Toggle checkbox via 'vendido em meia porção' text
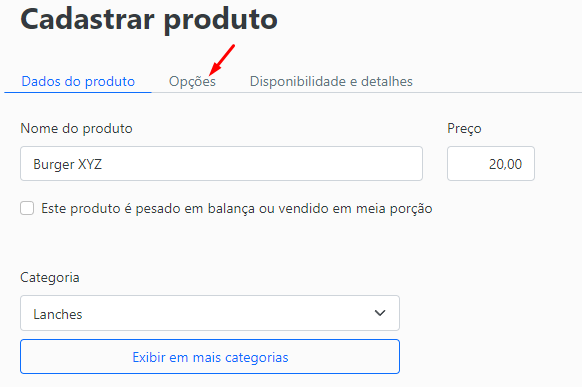The image size is (582, 387). tap(355, 209)
